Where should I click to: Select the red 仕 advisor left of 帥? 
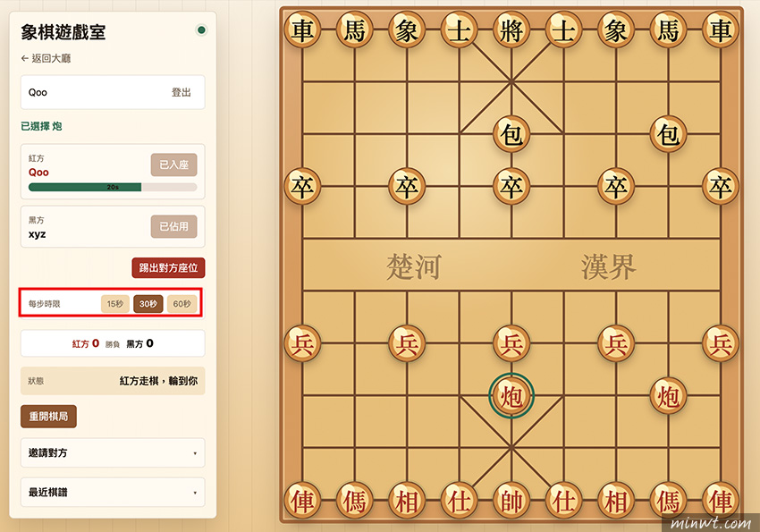[459, 501]
